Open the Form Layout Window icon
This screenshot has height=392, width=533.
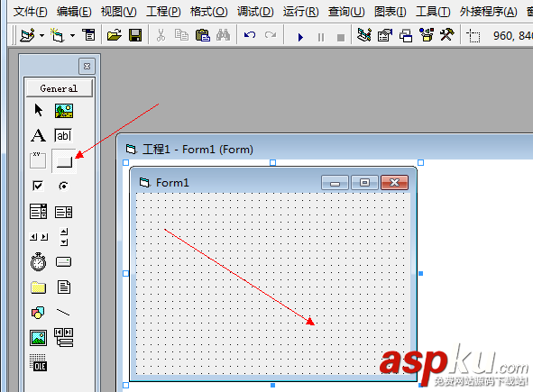click(x=406, y=35)
